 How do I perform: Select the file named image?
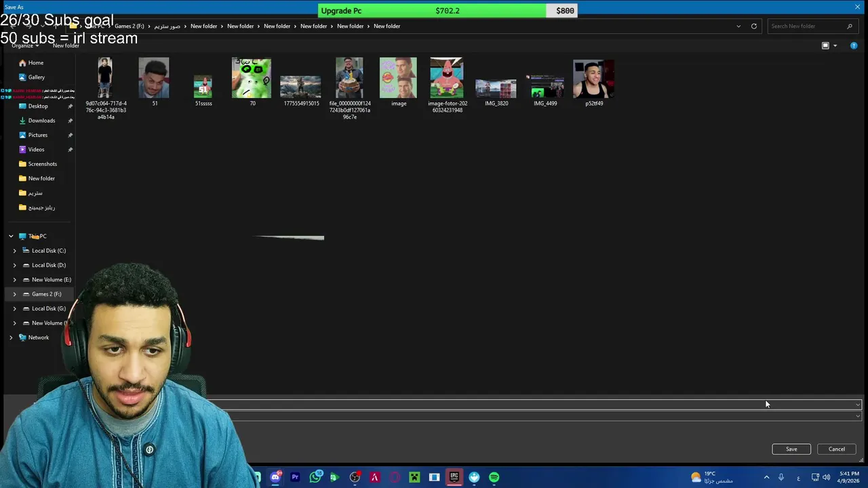click(x=398, y=82)
